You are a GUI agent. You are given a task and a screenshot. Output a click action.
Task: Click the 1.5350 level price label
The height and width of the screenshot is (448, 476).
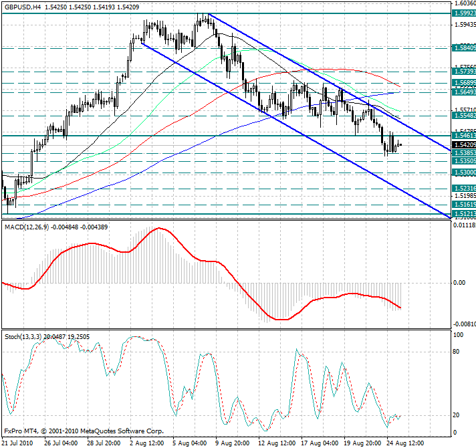pos(464,161)
